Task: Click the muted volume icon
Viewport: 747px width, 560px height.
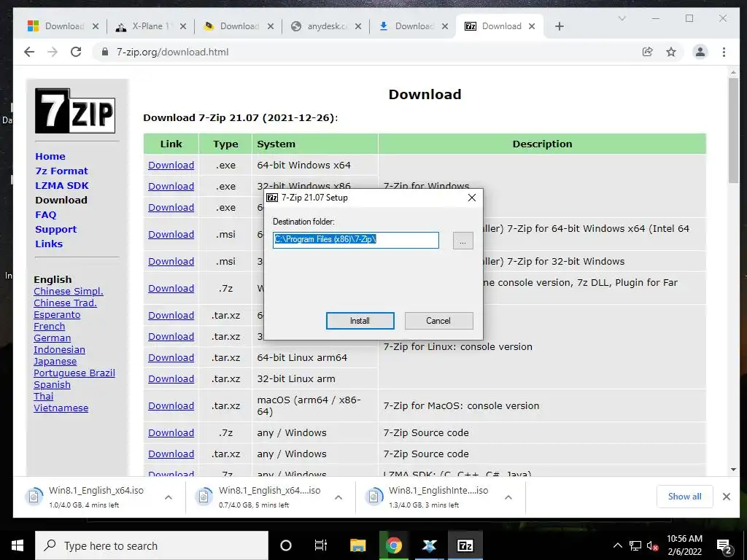Action: (653, 545)
